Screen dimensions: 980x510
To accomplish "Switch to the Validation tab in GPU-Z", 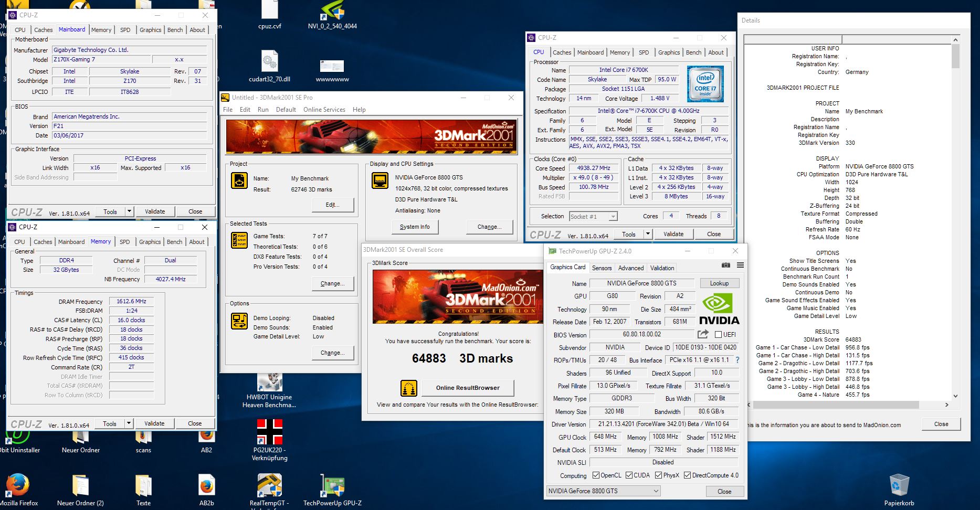I will tap(662, 268).
